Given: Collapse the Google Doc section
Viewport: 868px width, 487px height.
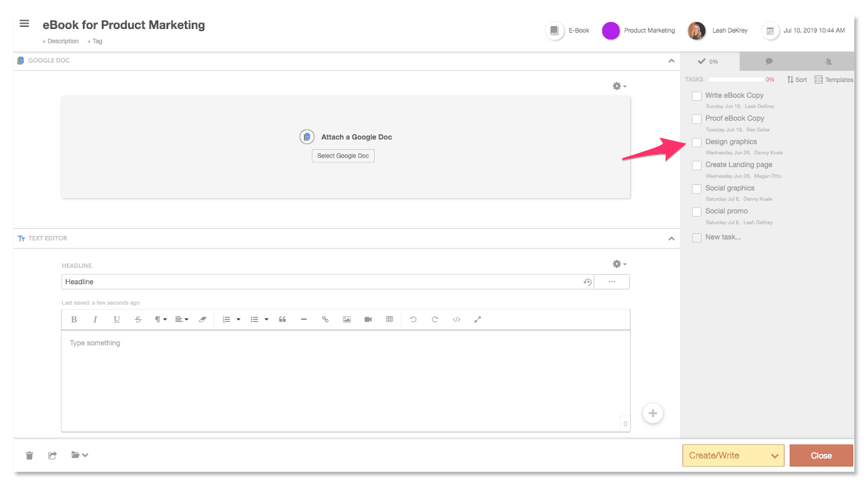Looking at the screenshot, I should coord(671,61).
